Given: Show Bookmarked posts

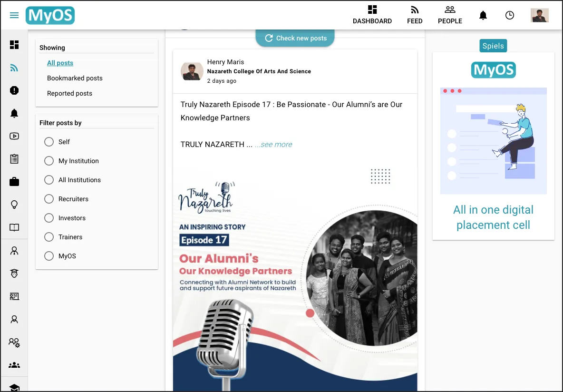Looking at the screenshot, I should [x=75, y=78].
